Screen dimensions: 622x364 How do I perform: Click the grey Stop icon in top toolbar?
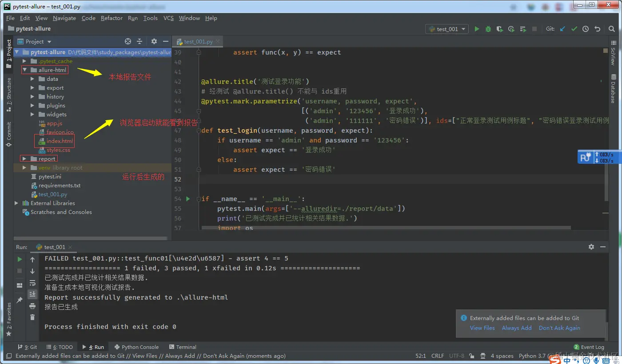pos(534,29)
